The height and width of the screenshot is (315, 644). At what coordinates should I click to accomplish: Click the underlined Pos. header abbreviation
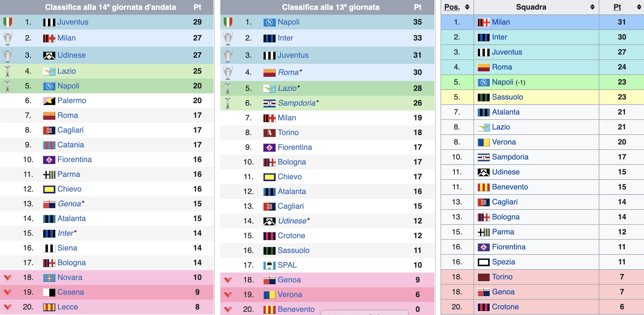[x=452, y=7]
